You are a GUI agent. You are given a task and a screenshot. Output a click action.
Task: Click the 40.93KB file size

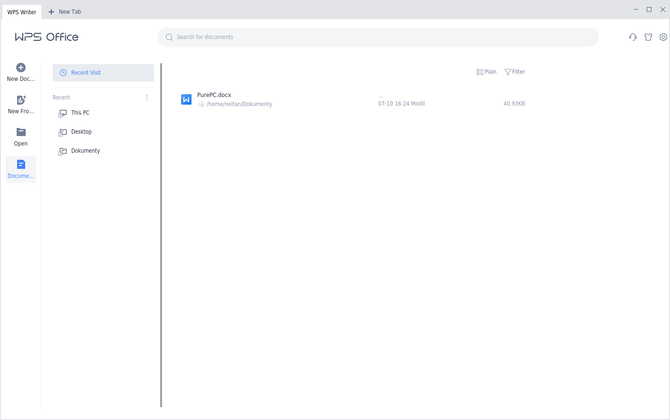click(514, 103)
